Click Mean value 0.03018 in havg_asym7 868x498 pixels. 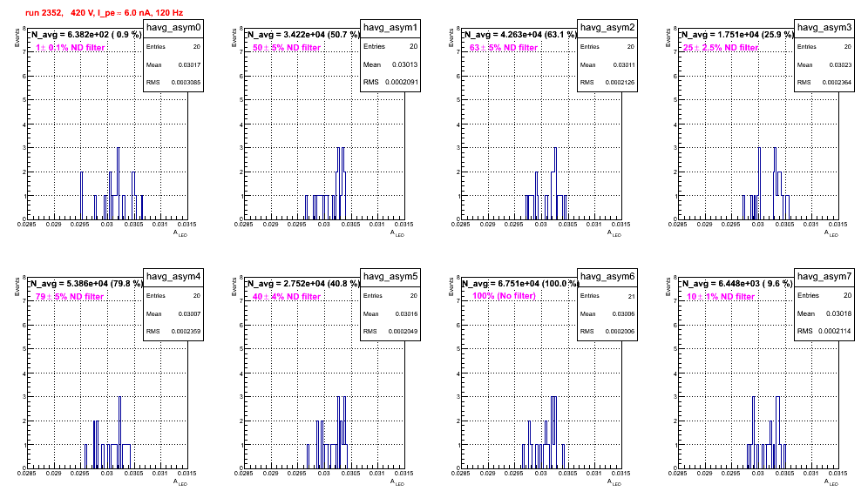click(x=838, y=313)
